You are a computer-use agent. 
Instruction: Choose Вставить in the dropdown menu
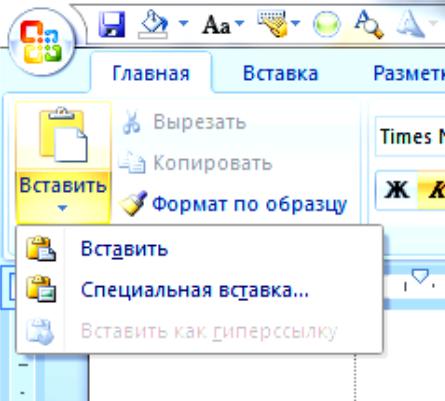coord(199,249)
